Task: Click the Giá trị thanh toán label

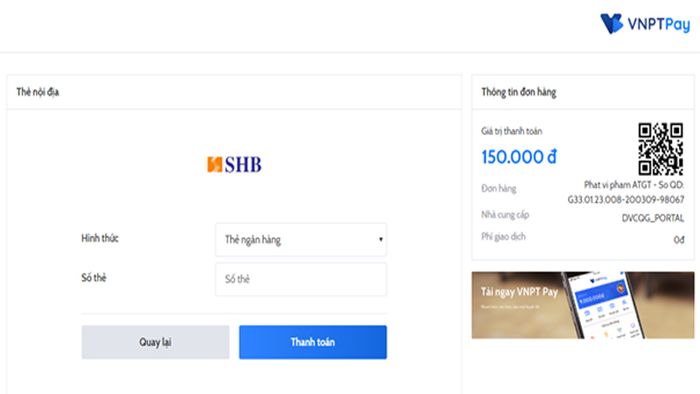Action: pyautogui.click(x=512, y=131)
